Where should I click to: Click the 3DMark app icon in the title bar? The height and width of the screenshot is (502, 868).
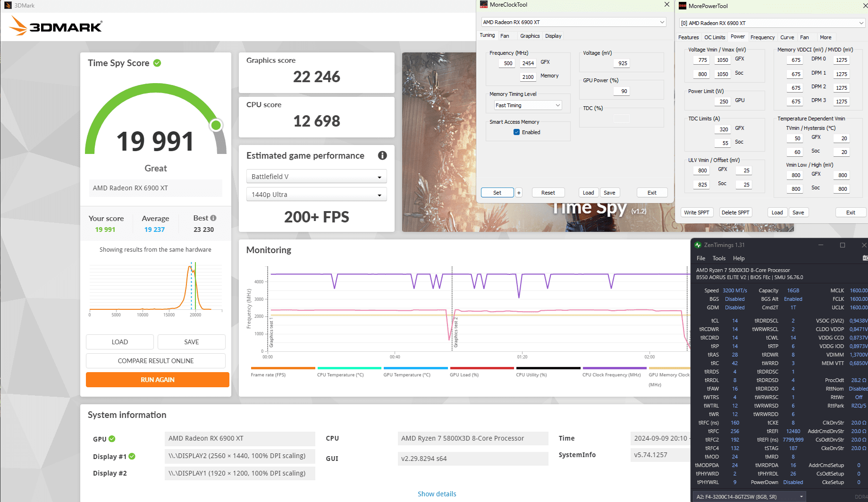coord(8,6)
